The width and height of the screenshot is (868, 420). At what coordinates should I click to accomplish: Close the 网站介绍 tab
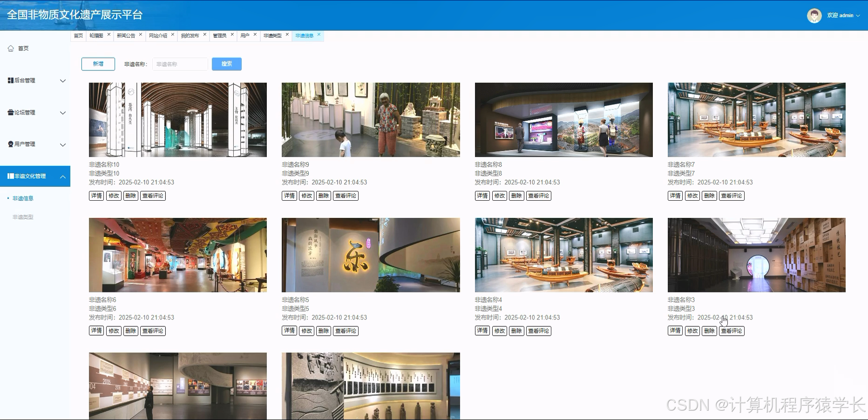point(173,34)
